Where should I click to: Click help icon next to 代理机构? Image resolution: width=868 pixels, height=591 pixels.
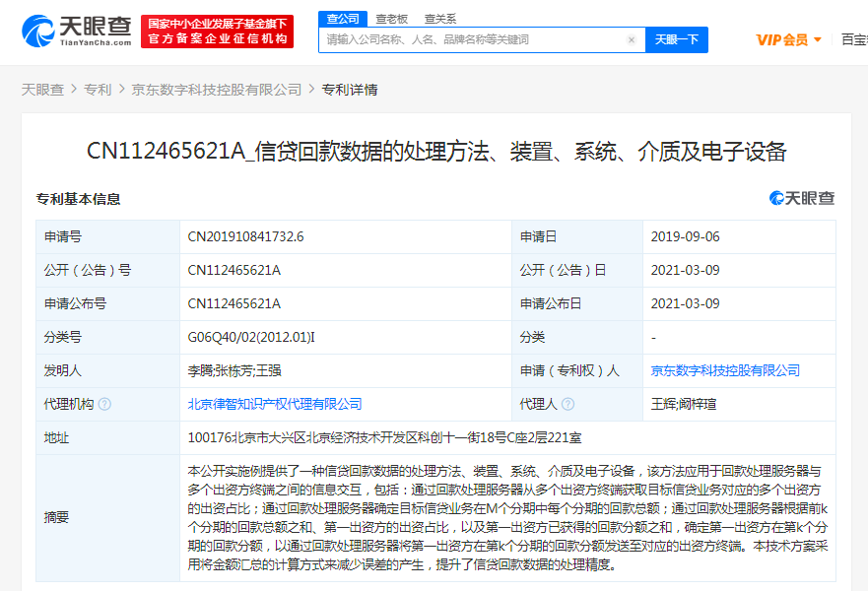[x=104, y=404]
